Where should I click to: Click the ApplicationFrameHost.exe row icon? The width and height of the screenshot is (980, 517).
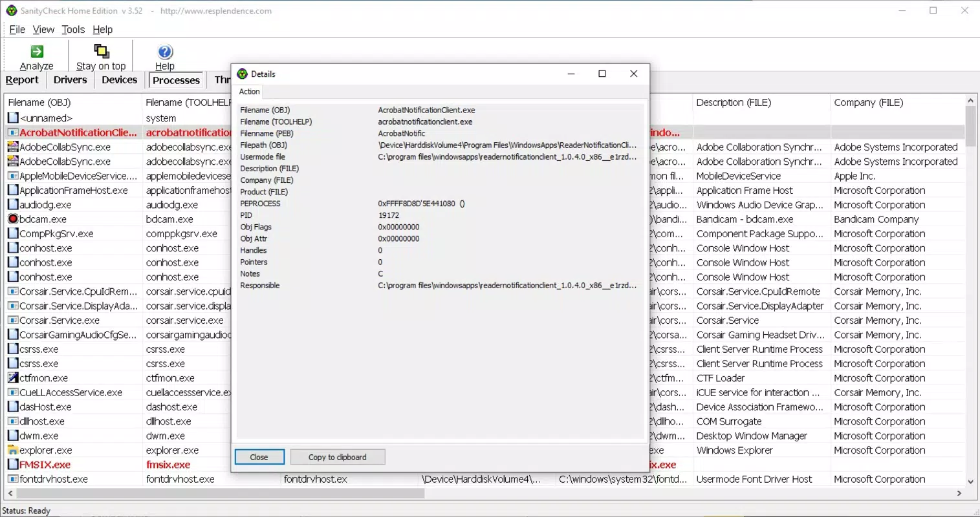click(13, 190)
